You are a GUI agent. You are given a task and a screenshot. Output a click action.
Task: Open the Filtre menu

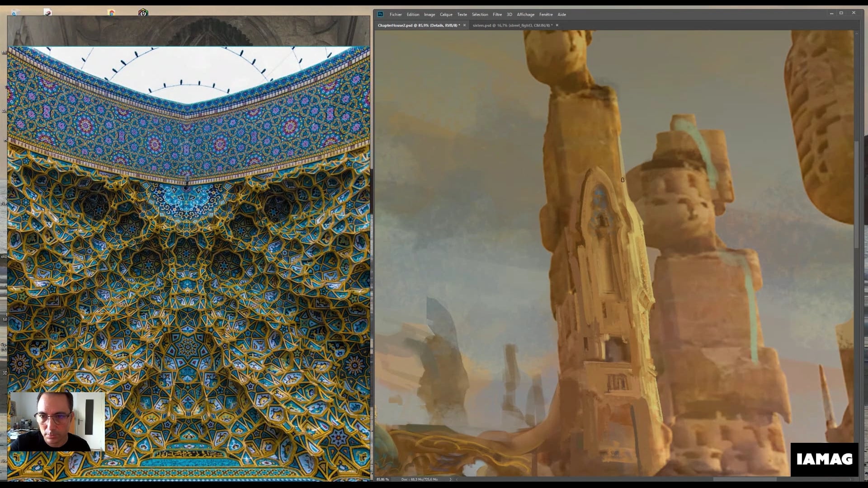[x=497, y=14]
